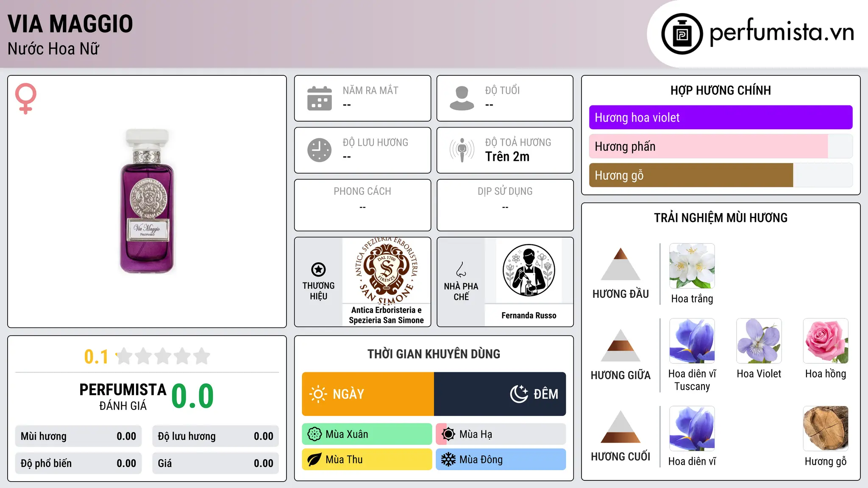Click the San Simone brand logo
The width and height of the screenshot is (868, 488).
pyautogui.click(x=387, y=270)
